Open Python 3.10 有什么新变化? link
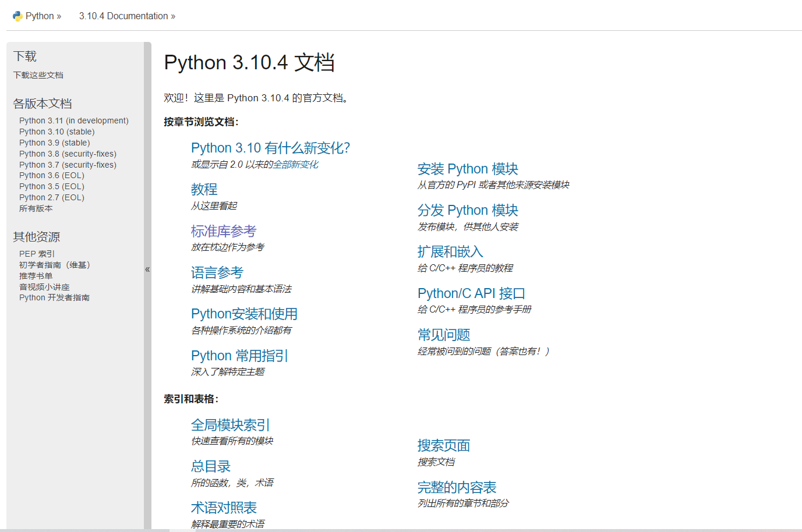This screenshot has width=802, height=532. [x=270, y=148]
